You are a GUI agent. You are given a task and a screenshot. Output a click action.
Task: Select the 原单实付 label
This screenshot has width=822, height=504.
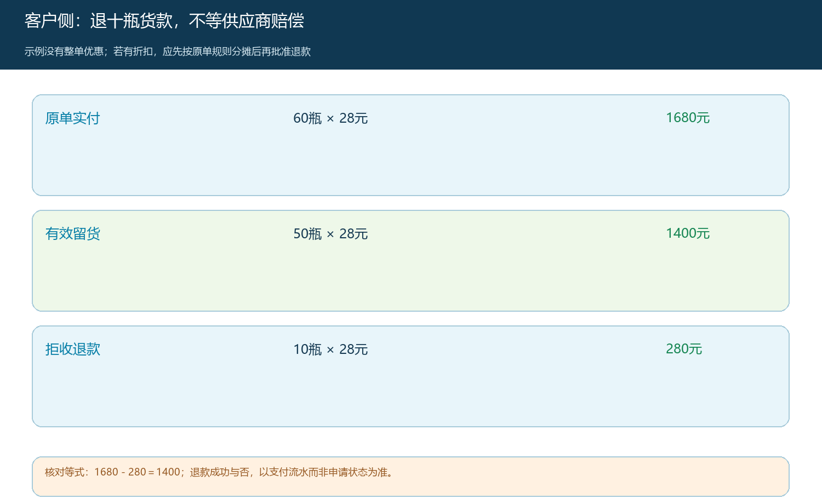coord(73,118)
